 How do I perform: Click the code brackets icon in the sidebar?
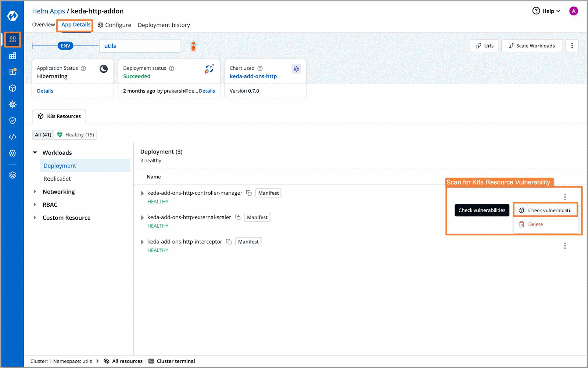click(x=12, y=137)
